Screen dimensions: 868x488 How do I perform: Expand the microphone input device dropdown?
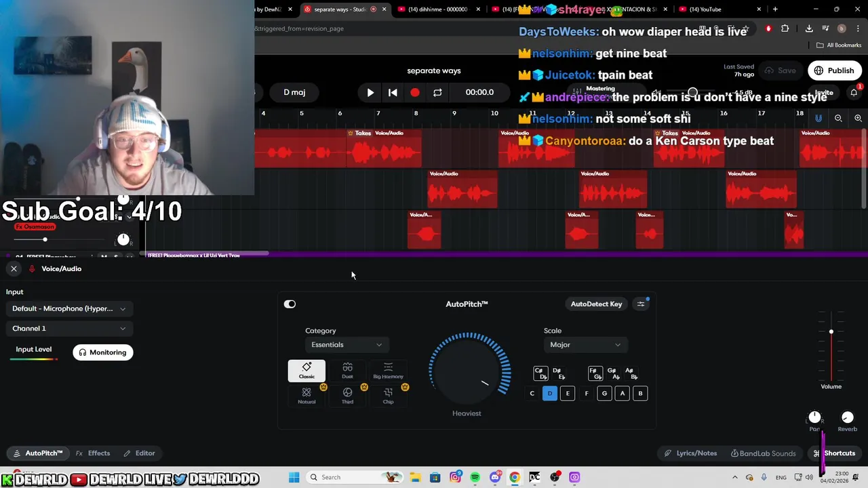[x=68, y=308]
